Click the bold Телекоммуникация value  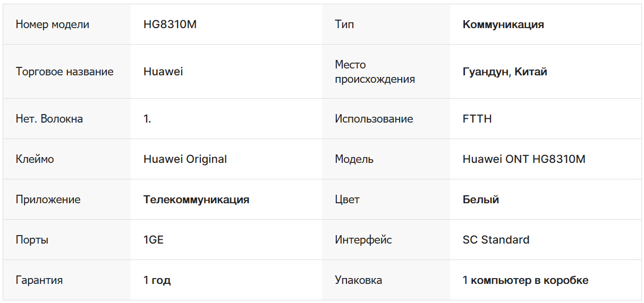196,200
